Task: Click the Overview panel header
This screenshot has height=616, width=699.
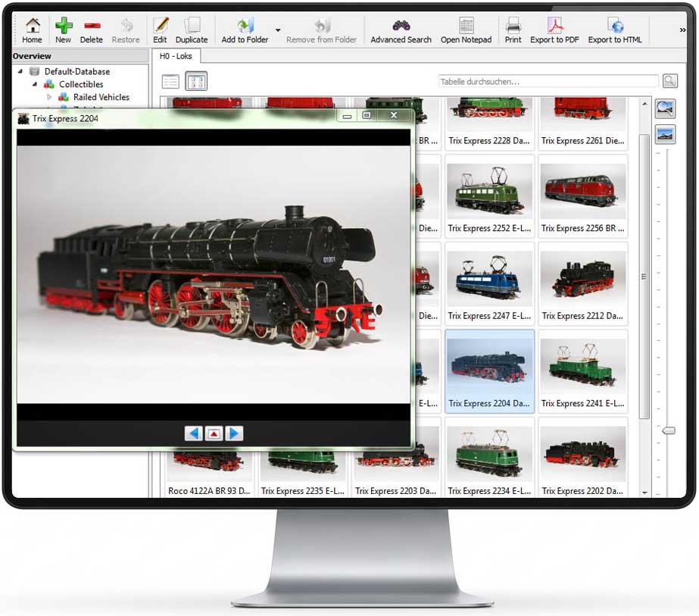Action: coord(80,56)
